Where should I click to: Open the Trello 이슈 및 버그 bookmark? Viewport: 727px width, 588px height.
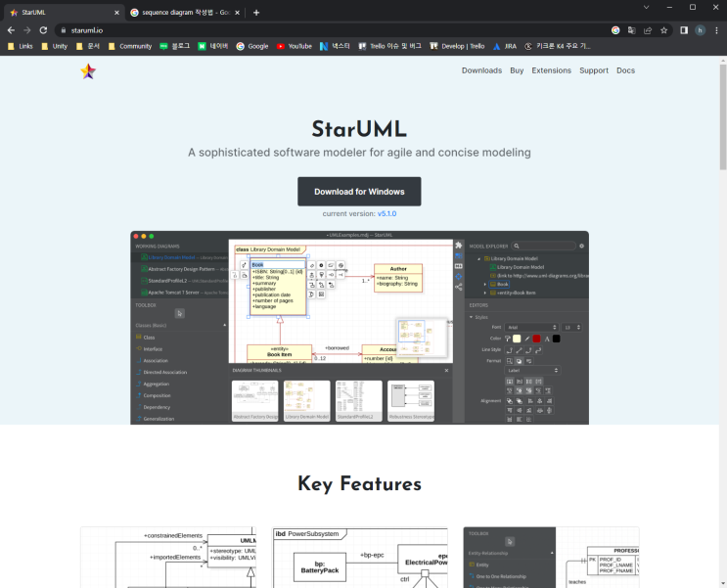[x=390, y=46]
